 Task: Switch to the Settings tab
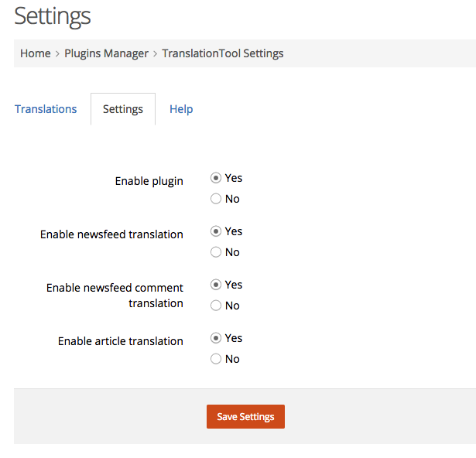point(123,109)
